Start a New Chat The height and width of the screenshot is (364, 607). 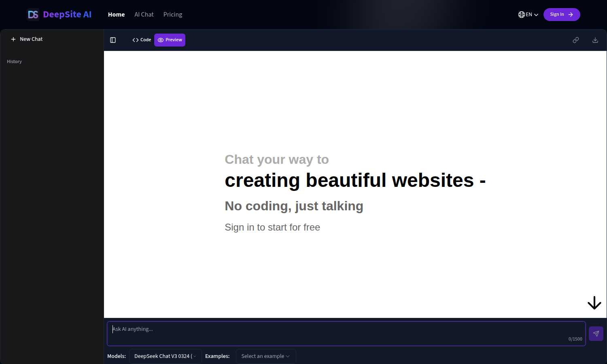tap(27, 39)
